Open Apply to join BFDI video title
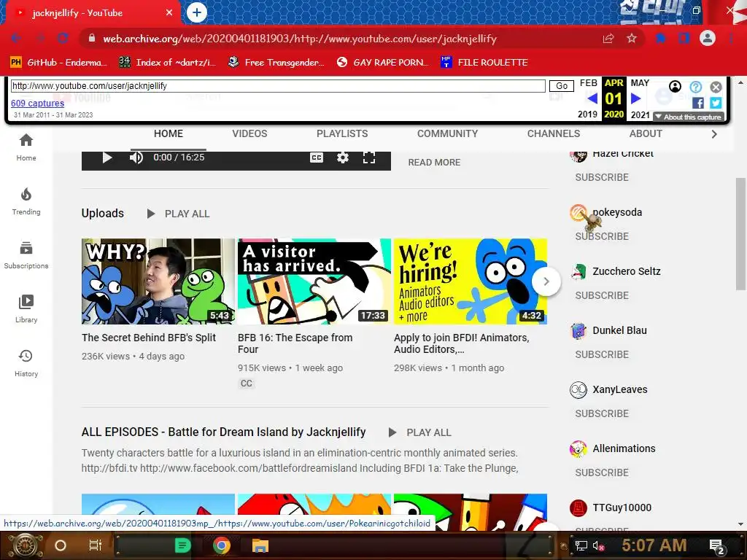Viewport: 747px width, 560px height. coord(461,343)
